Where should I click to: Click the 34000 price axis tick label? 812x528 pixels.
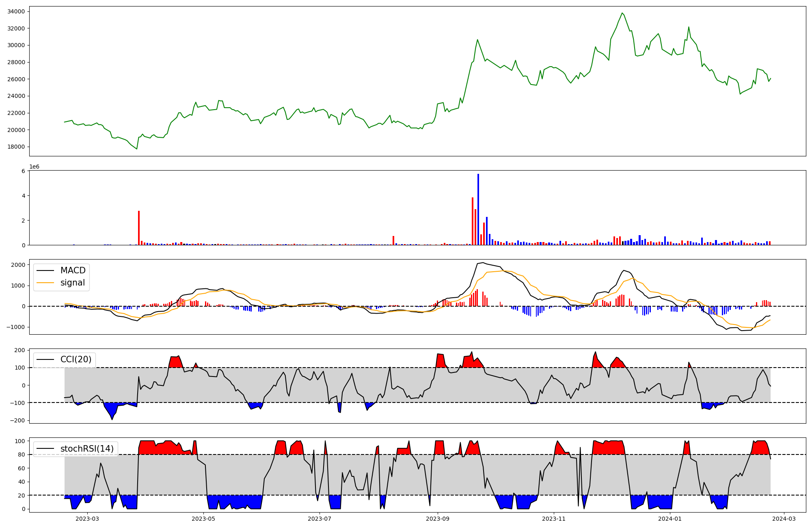(x=16, y=11)
